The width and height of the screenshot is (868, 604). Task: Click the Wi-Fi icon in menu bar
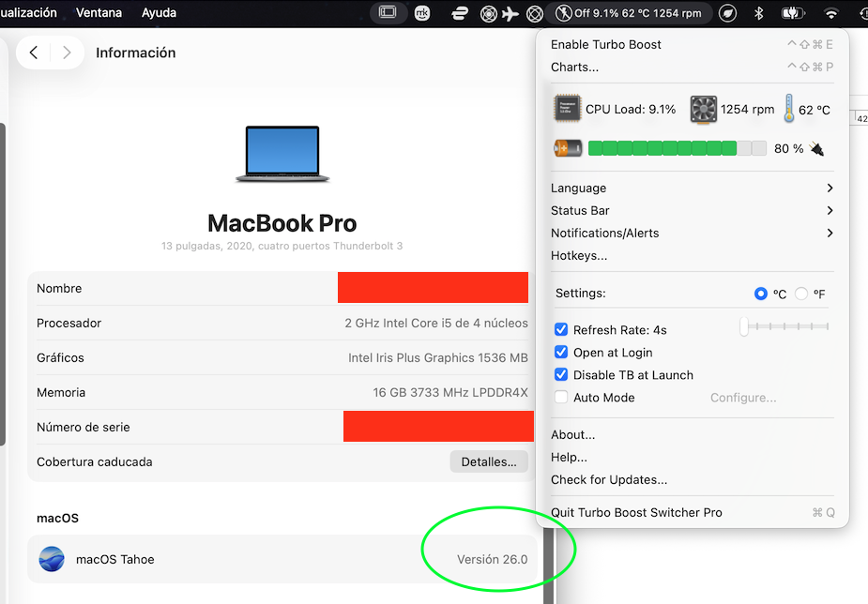point(830,13)
